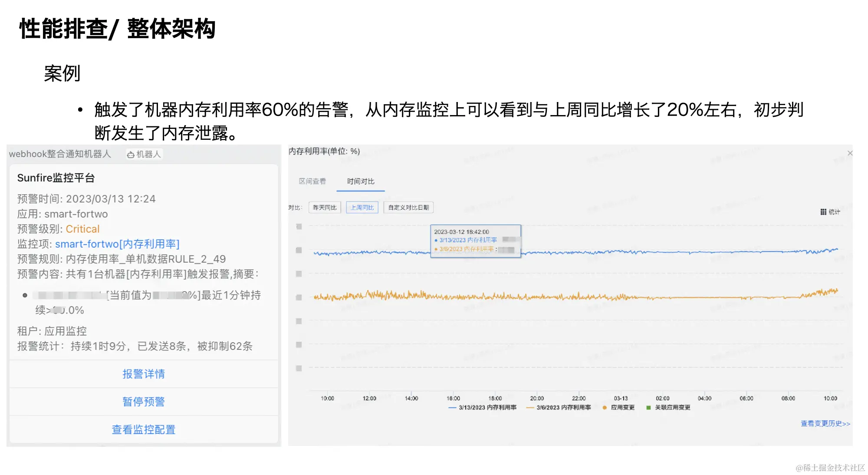868x475 pixels.
Task: Click the 18:00 x-axis time label
Action: 495,398
